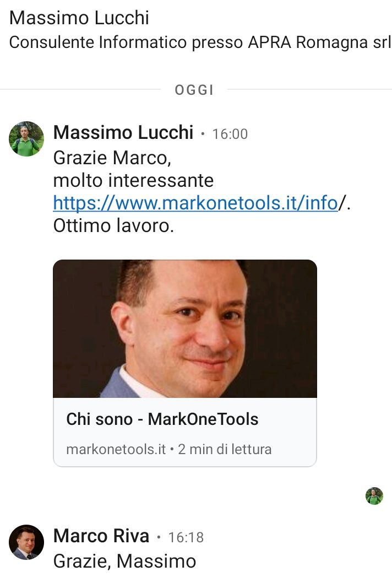
Task: Select the bold Massimo Lucchi sender name
Action: (x=123, y=132)
